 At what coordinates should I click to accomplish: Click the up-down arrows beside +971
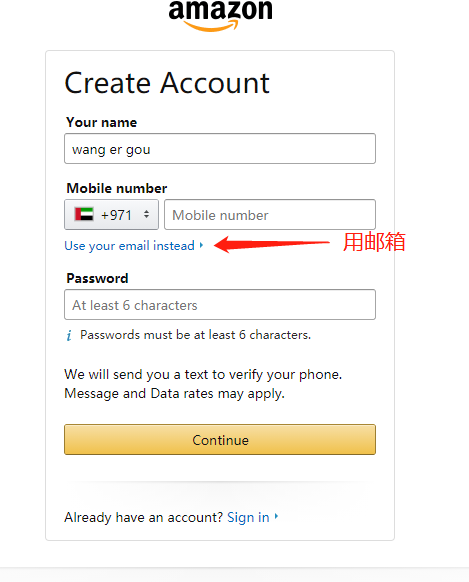click(x=147, y=214)
